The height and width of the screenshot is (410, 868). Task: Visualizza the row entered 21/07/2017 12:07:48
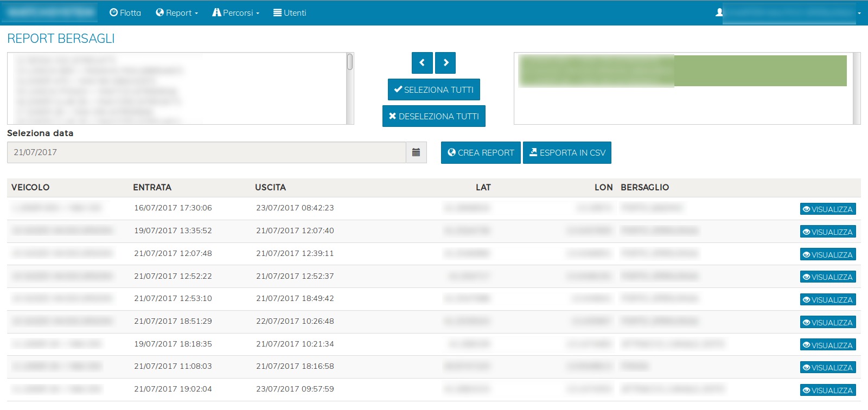pyautogui.click(x=828, y=254)
